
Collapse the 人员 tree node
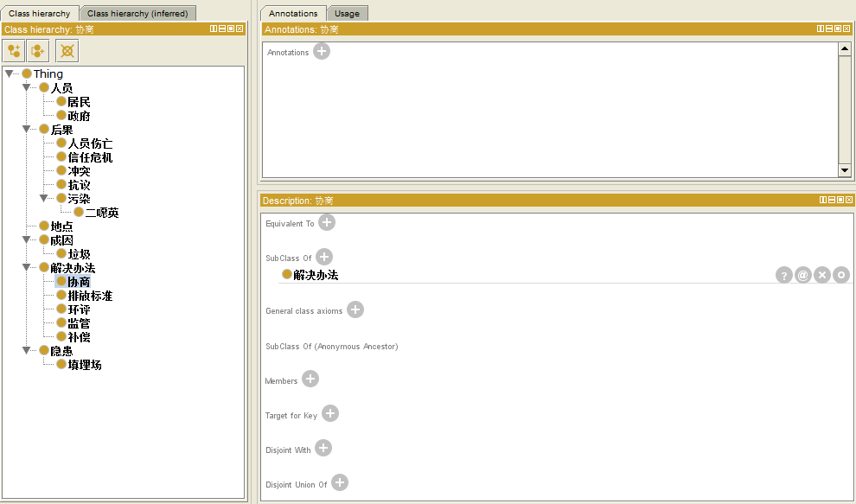tap(26, 88)
